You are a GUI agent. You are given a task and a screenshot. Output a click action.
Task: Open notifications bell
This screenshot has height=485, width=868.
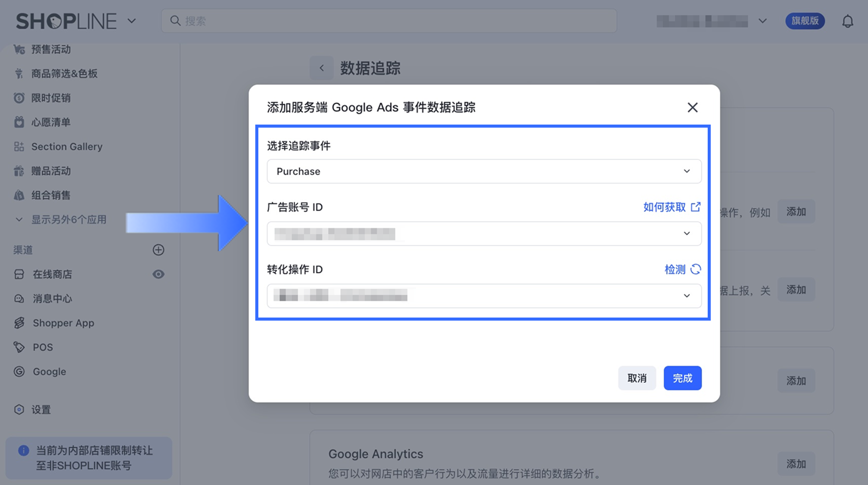click(x=848, y=21)
